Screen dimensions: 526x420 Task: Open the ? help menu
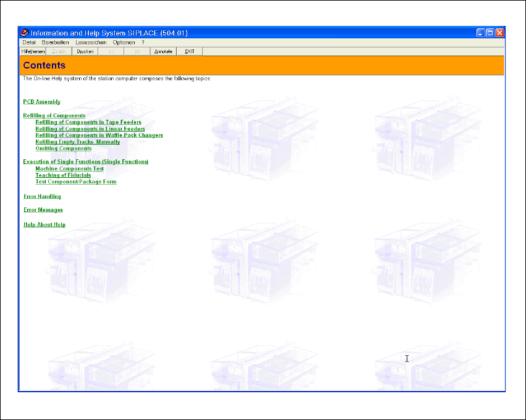click(143, 43)
